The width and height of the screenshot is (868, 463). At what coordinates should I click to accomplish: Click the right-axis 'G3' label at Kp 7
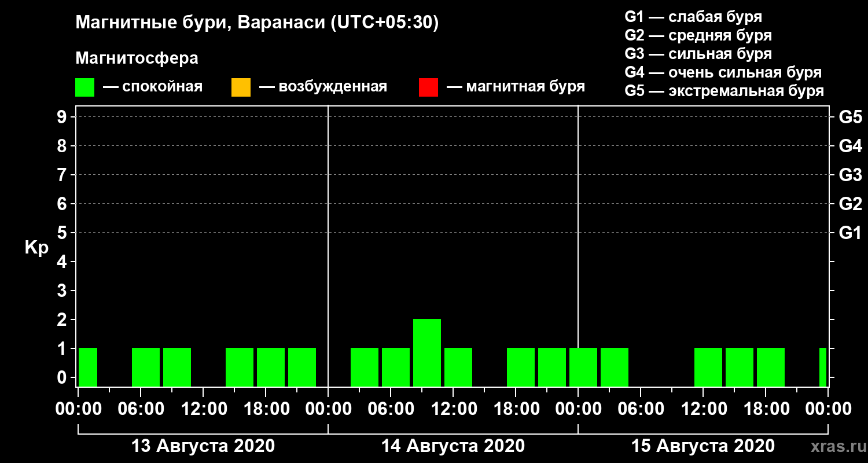850,175
